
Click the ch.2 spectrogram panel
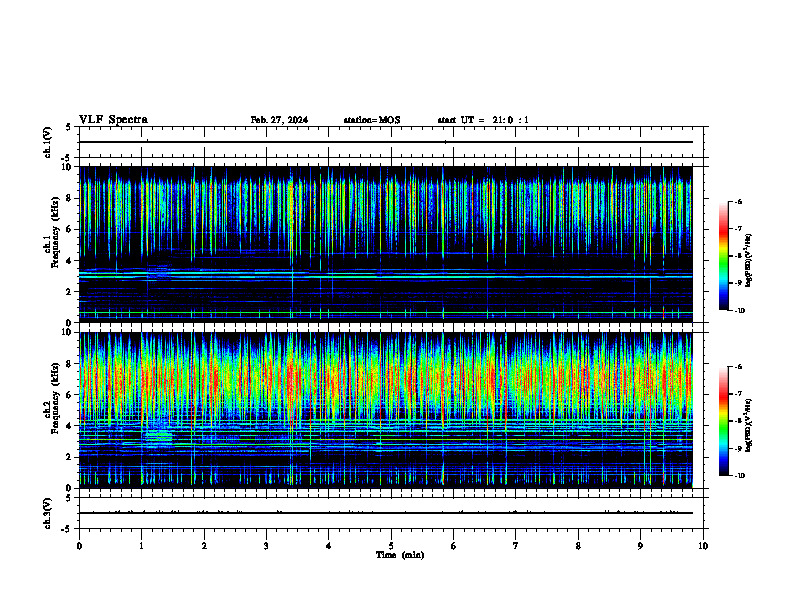[x=386, y=410]
